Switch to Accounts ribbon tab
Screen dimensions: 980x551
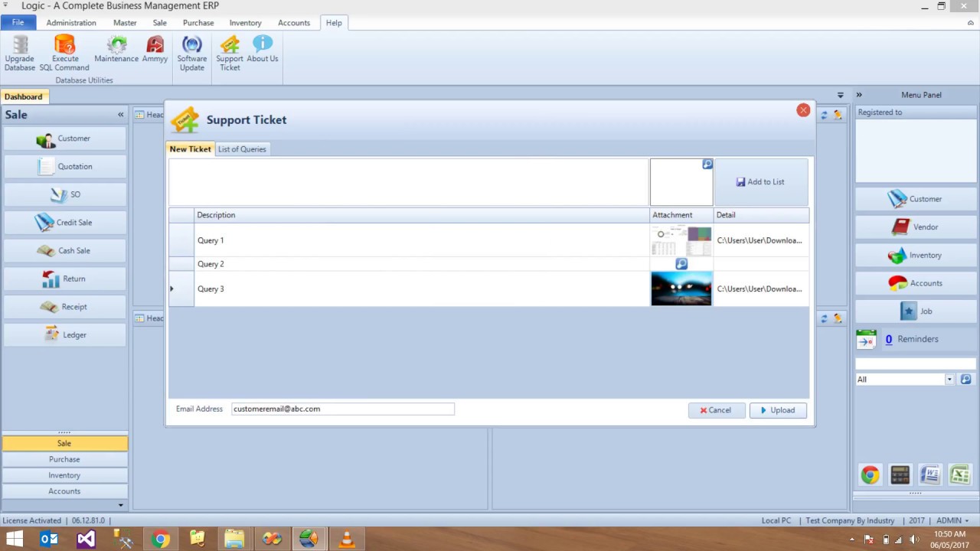(x=294, y=23)
